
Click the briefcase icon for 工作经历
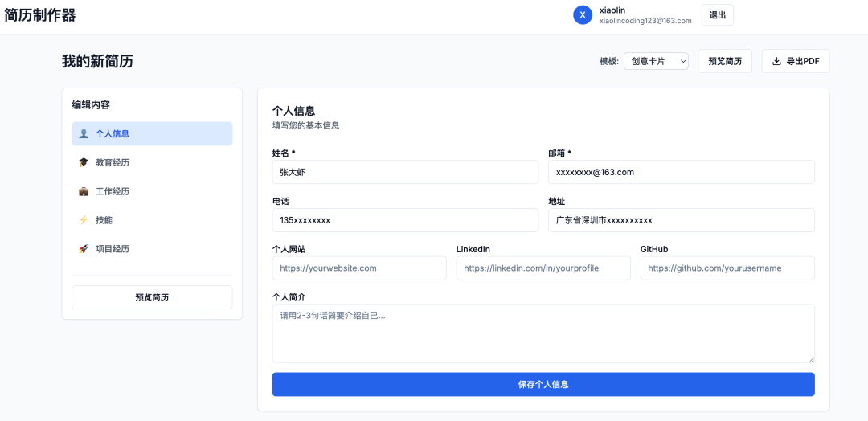tap(84, 191)
